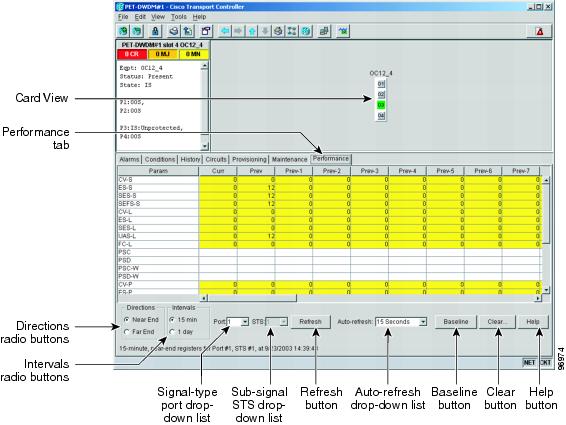
Task: Click the add node globe toolbar icon
Action: pos(123,31)
